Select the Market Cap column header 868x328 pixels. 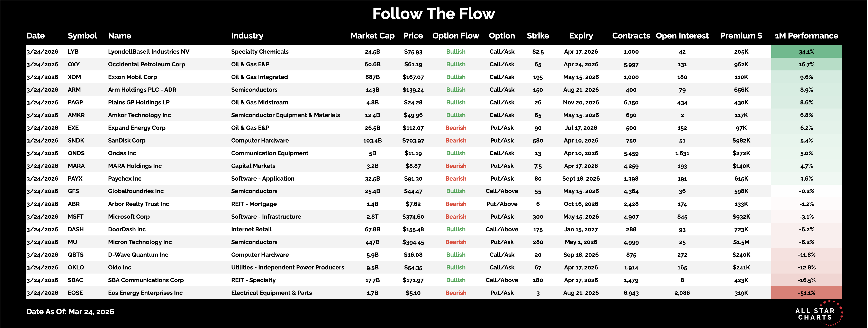click(372, 36)
